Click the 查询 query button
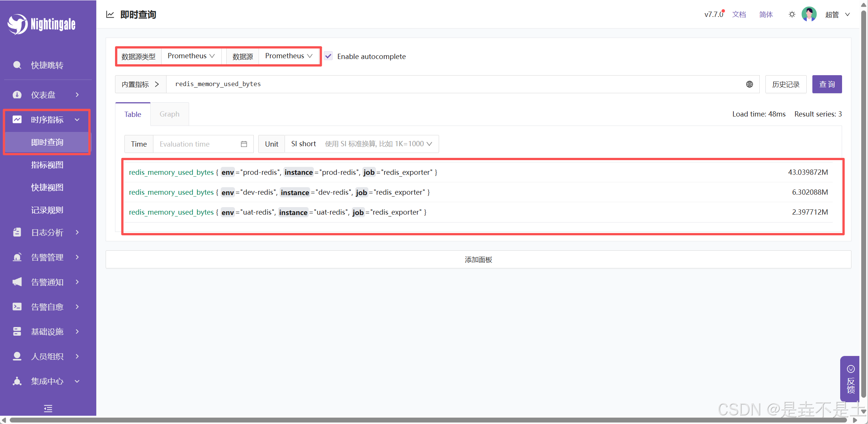This screenshot has width=868, height=424. (x=827, y=84)
